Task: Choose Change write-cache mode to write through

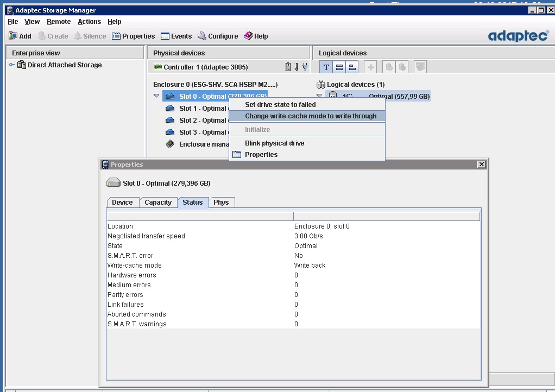Action: [310, 116]
